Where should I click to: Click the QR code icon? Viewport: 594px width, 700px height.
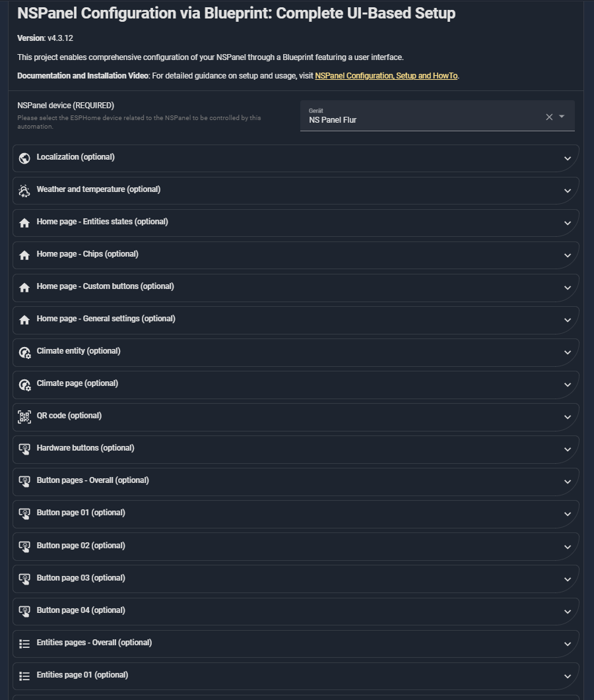tap(24, 417)
